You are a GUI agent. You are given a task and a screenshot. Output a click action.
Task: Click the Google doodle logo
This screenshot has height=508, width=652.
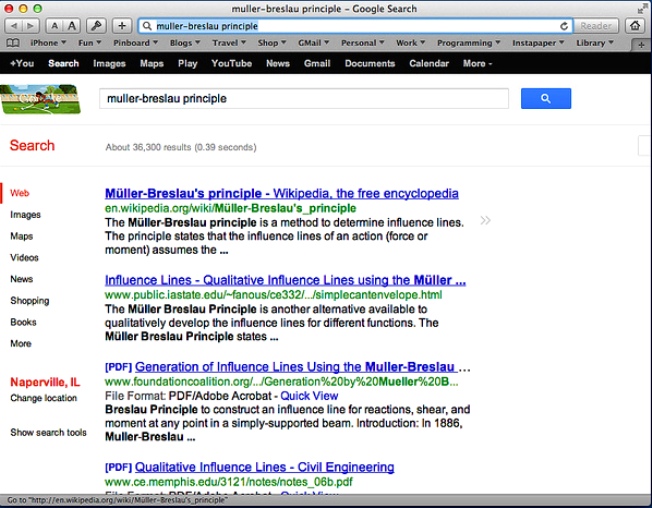coord(40,99)
